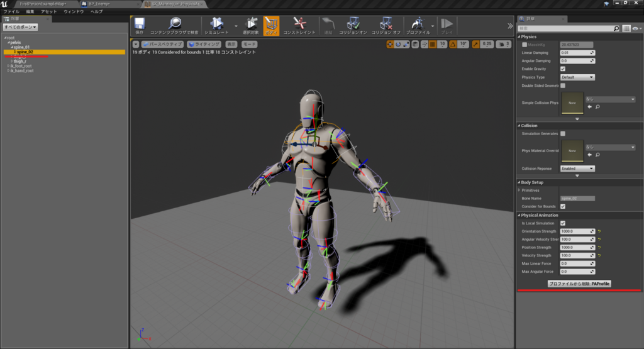The width and height of the screenshot is (644, 349).
Task: Expand the ik_foot_root tree node
Action: [x=9, y=65]
